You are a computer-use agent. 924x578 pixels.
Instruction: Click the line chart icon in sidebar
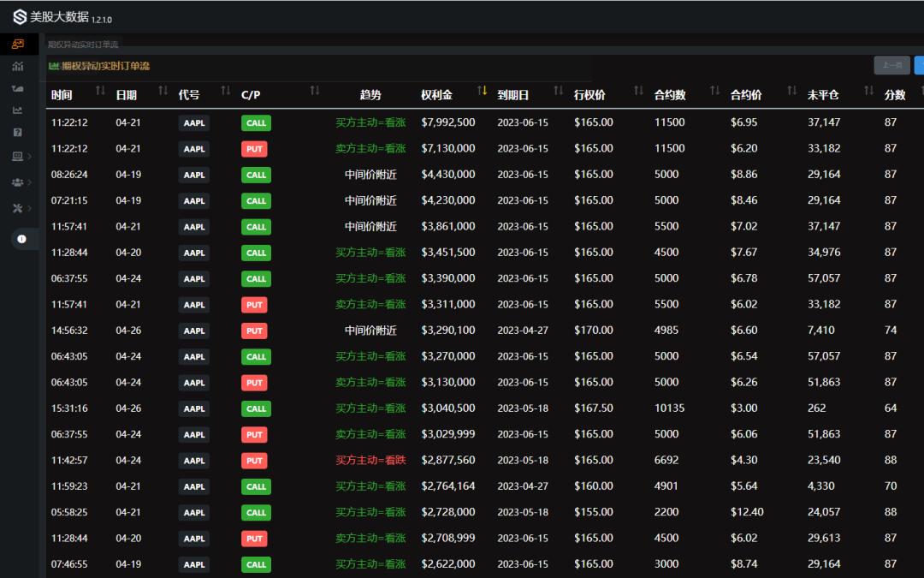click(x=18, y=110)
